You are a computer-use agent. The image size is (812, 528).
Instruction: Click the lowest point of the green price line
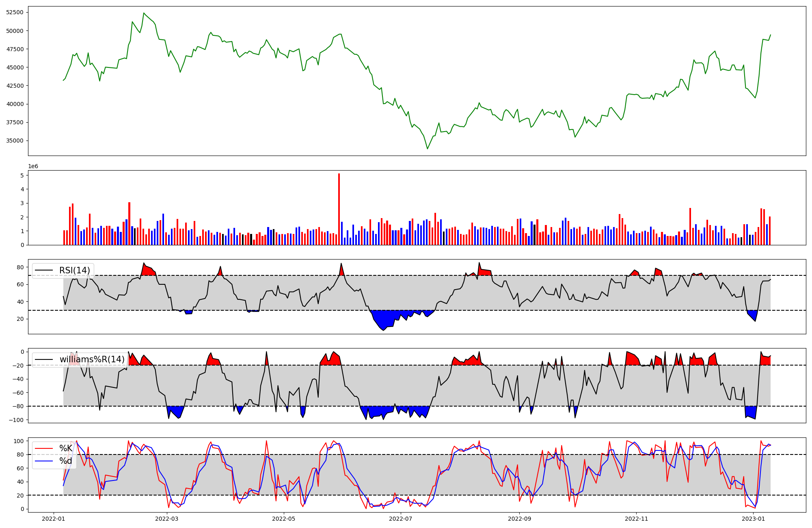coord(428,149)
